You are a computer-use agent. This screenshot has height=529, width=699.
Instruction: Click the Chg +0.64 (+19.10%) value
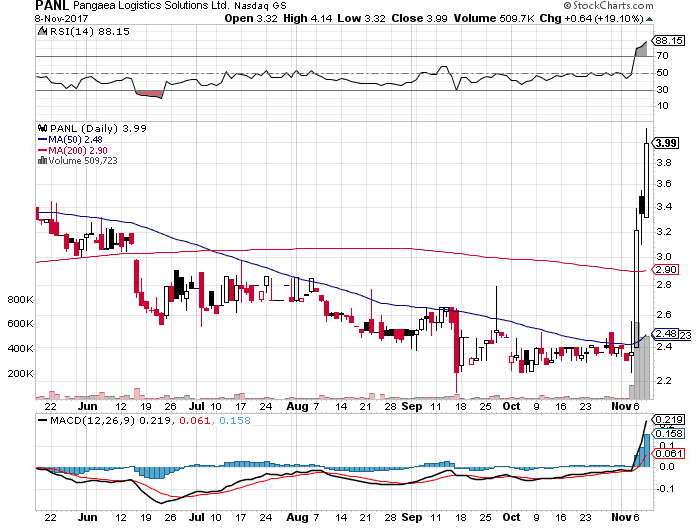tap(592, 18)
